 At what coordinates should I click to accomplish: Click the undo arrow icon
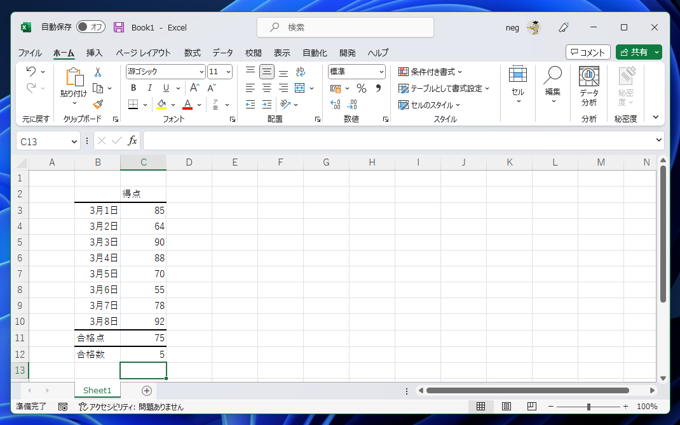coord(31,72)
